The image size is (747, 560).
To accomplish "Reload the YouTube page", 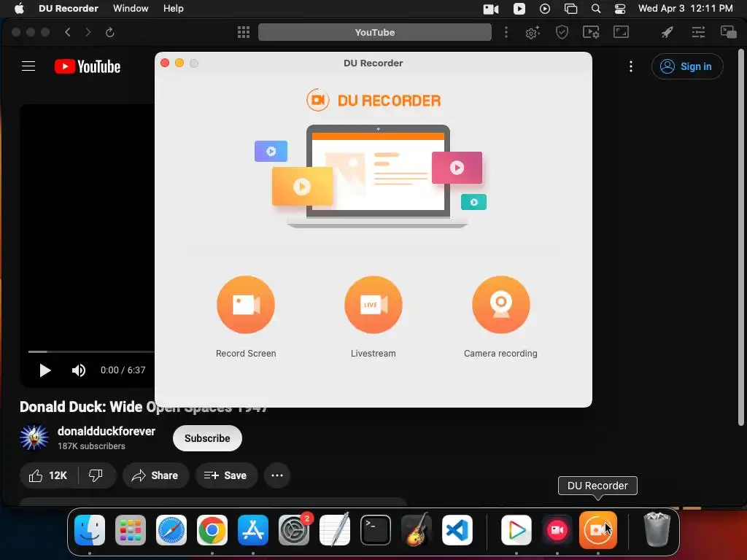I will pyautogui.click(x=109, y=32).
